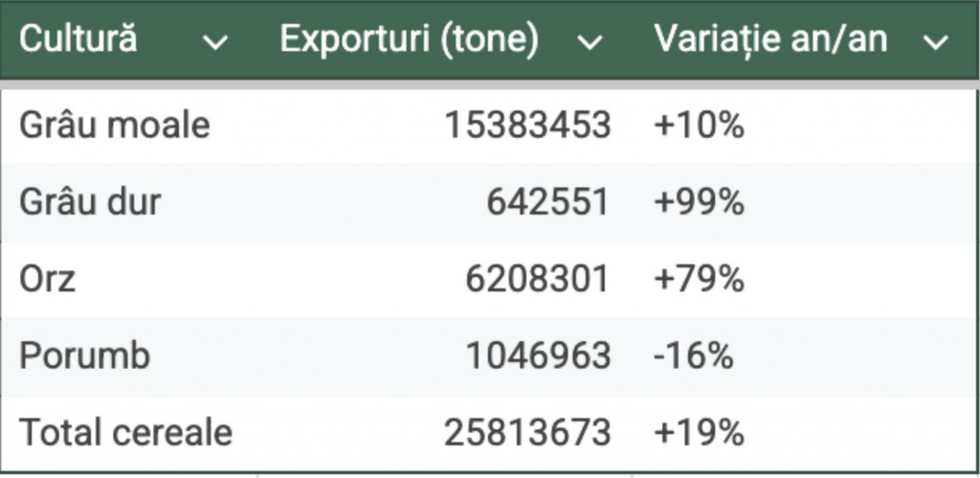This screenshot has width=980, height=478.
Task: Select the Grâu dur cell
Action: tap(90, 202)
